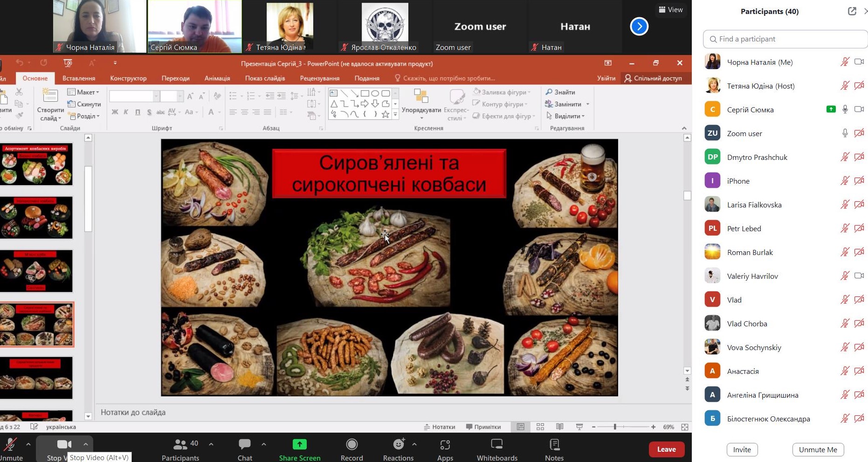Screen dimensions: 868x462
Task: Leave the meeting
Action: pos(666,449)
